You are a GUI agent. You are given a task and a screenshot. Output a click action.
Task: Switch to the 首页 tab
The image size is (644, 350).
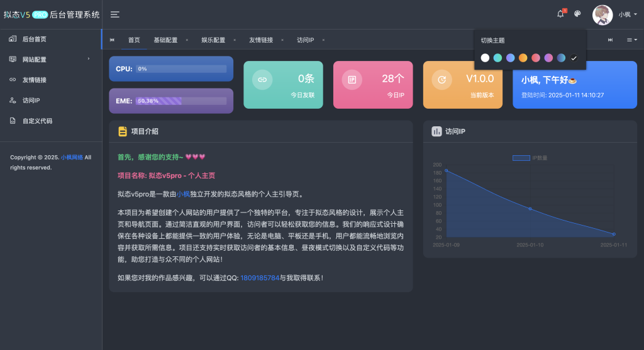(x=134, y=40)
